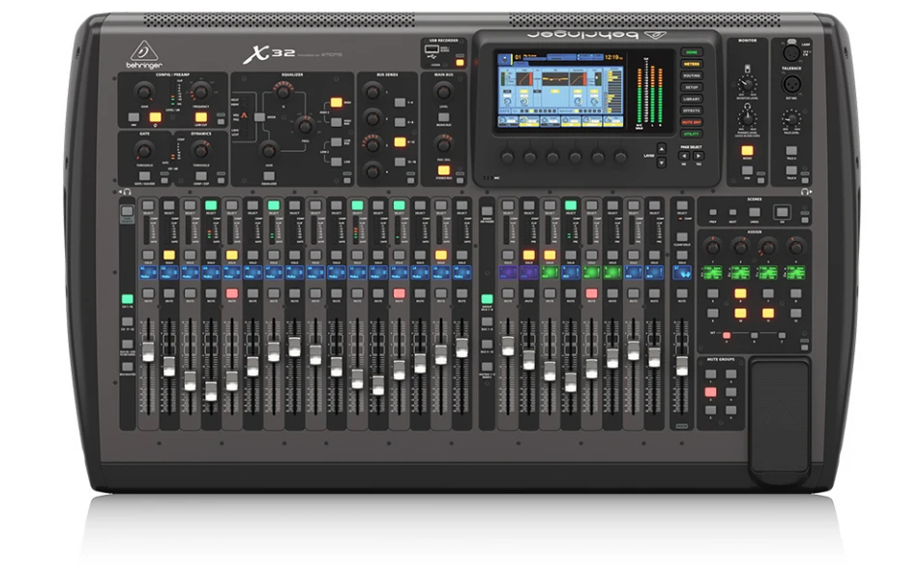Toggle the Monitor DIM button

[747, 170]
